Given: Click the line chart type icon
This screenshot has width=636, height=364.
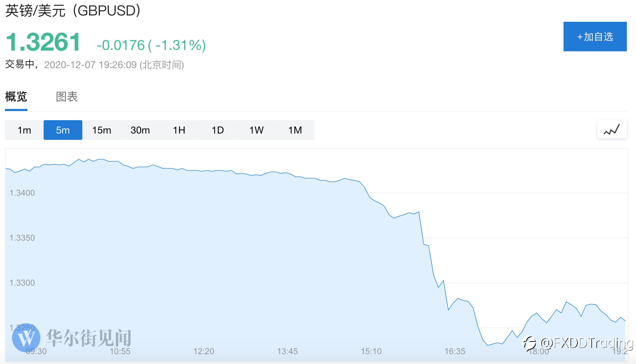Looking at the screenshot, I should 612,130.
